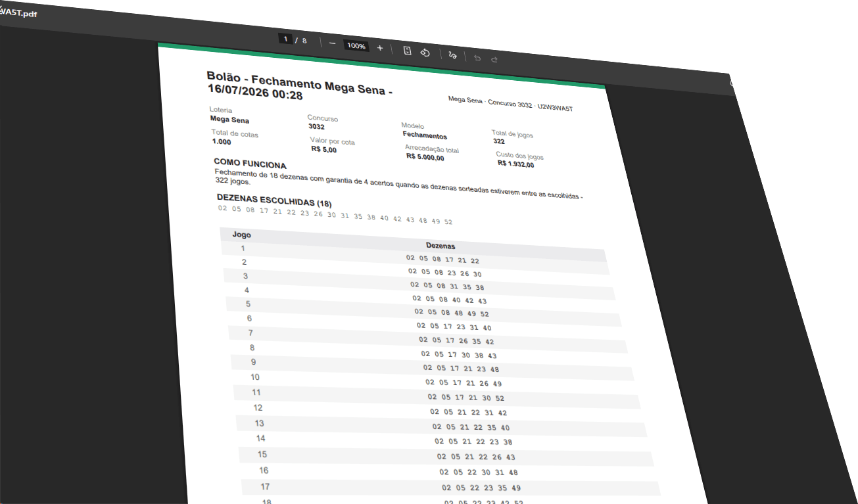Click the "R$ 5,00" quota price
858x504 pixels.
(x=324, y=150)
